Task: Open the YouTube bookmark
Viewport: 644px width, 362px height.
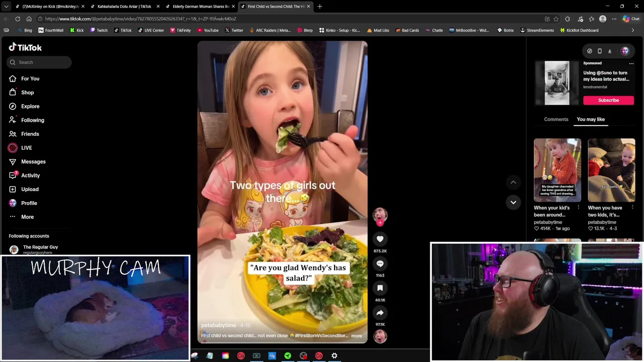Action: click(208, 30)
